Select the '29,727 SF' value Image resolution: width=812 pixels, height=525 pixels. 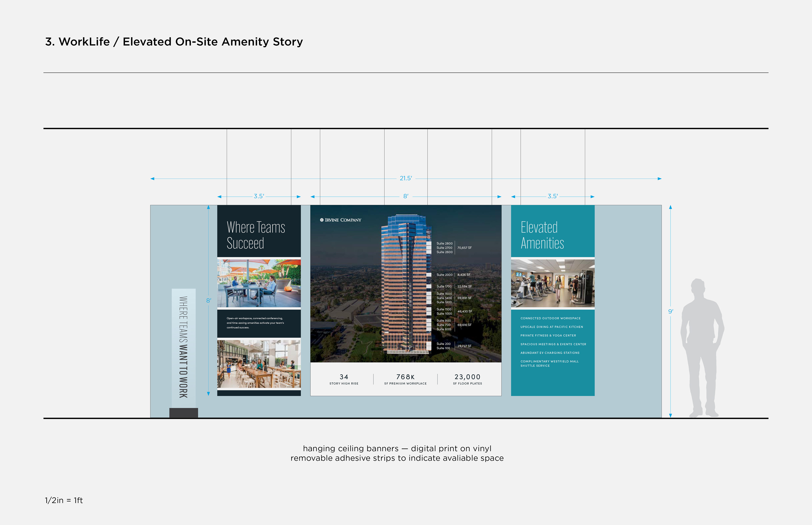click(x=465, y=346)
